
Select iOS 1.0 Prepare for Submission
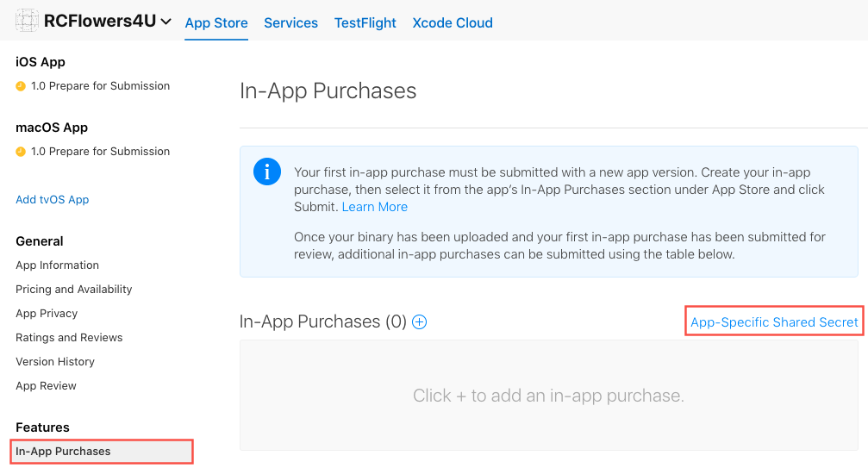tap(100, 86)
